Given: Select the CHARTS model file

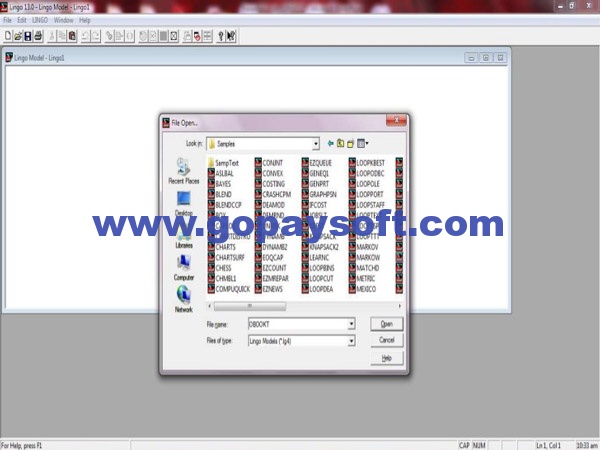Looking at the screenshot, I should tap(222, 247).
